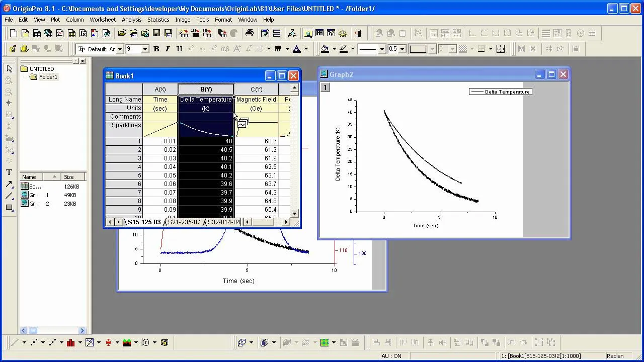Expand the font name dropdown
The width and height of the screenshot is (644, 362).
point(120,49)
